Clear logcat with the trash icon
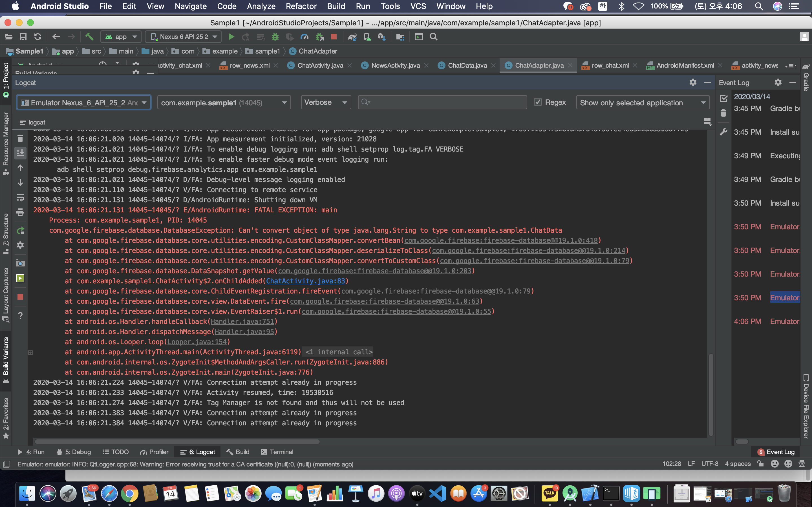 20,139
